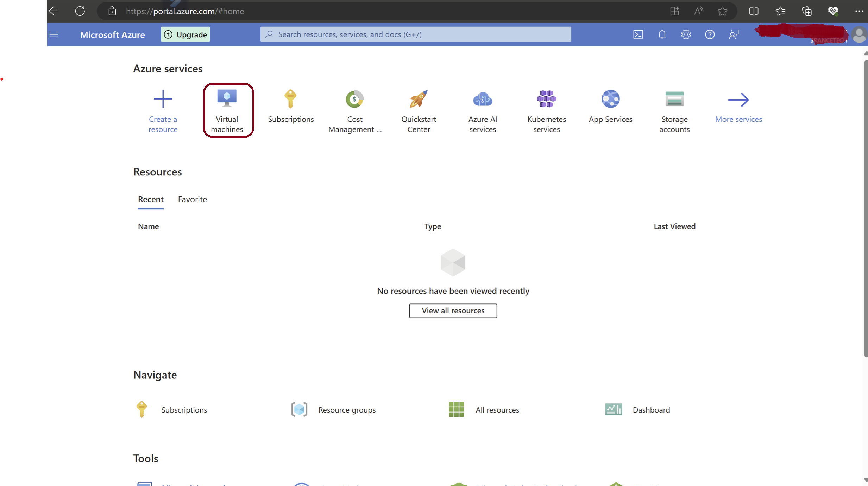Expand the hamburger portal menu
This screenshot has height=486, width=868.
[54, 34]
